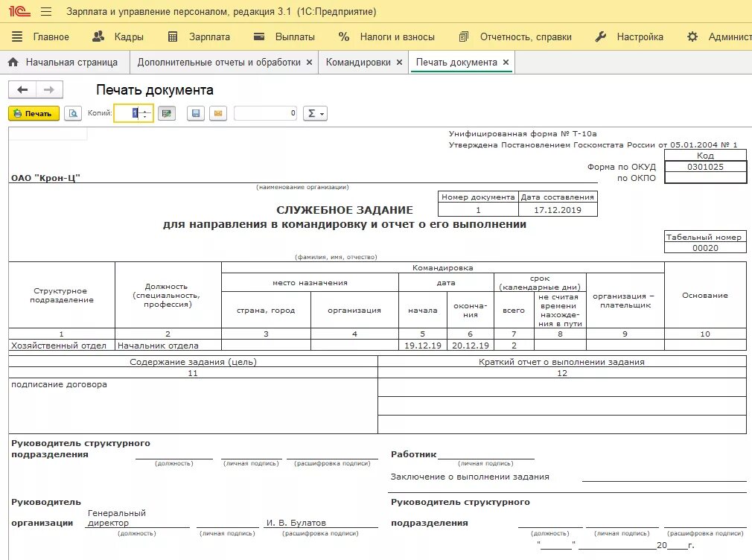Click the Основание column header
Image resolution: width=752 pixels, height=560 pixels.
[705, 295]
